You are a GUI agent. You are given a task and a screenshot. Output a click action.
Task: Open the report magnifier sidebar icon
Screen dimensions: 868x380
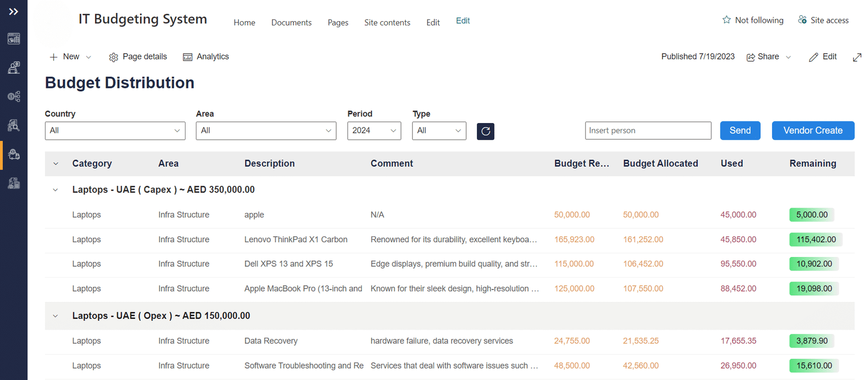14,125
